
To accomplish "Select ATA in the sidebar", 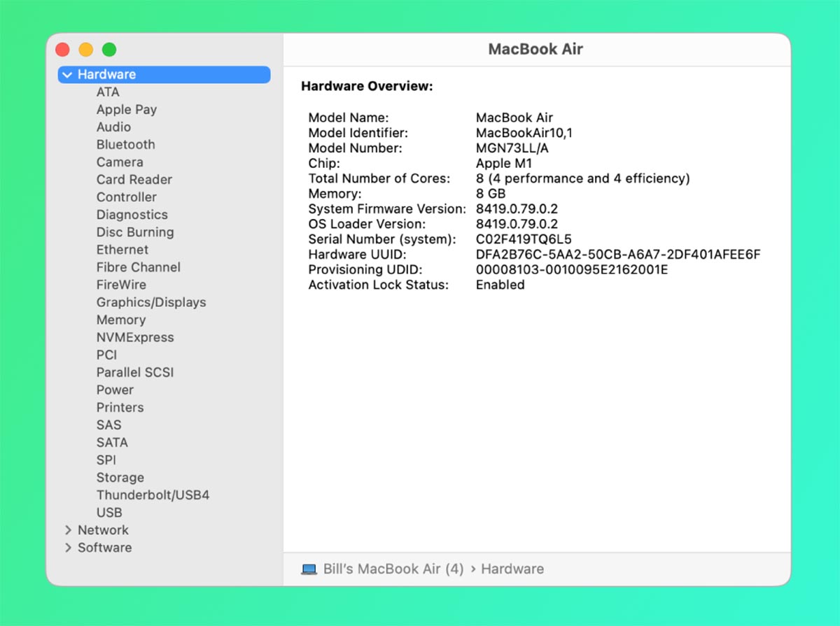I will point(108,92).
